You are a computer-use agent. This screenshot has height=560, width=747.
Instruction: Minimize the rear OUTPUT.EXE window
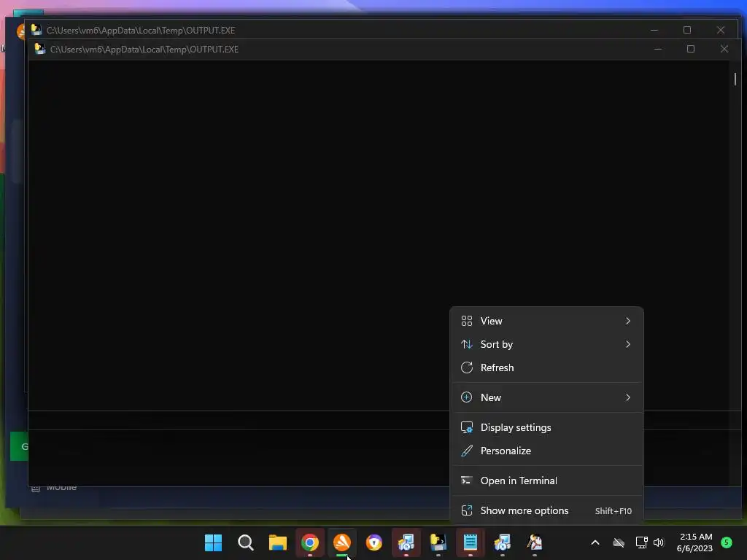(654, 30)
